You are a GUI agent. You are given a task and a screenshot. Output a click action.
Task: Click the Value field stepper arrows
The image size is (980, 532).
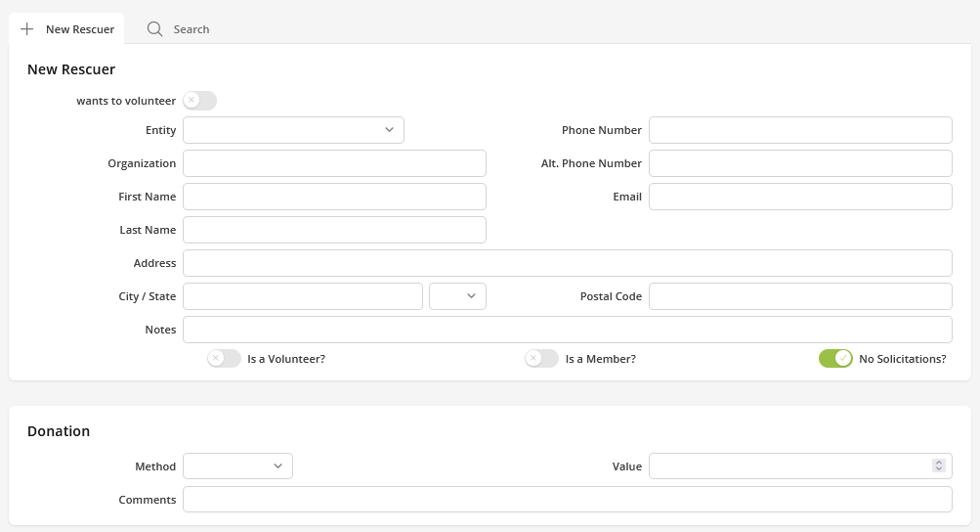pyautogui.click(x=938, y=466)
